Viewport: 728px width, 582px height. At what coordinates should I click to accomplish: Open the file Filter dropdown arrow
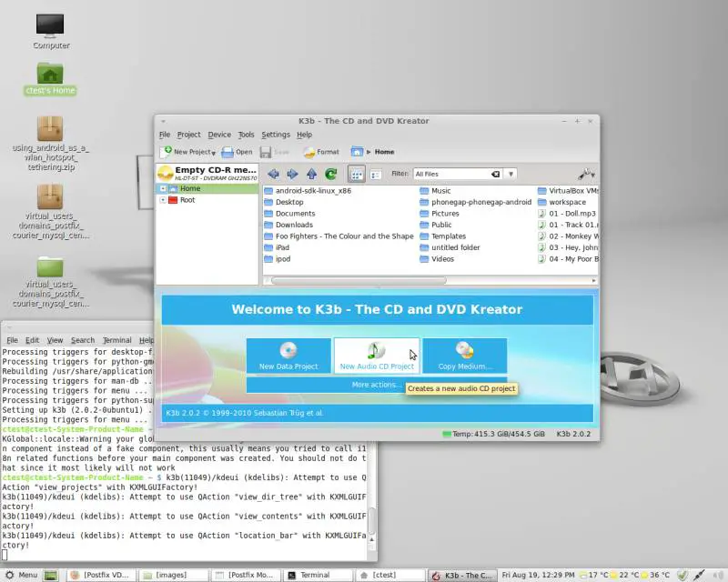pos(511,174)
